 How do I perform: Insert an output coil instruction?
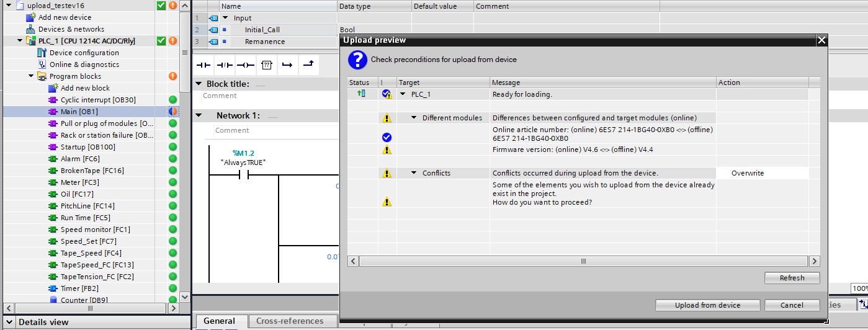(x=246, y=65)
